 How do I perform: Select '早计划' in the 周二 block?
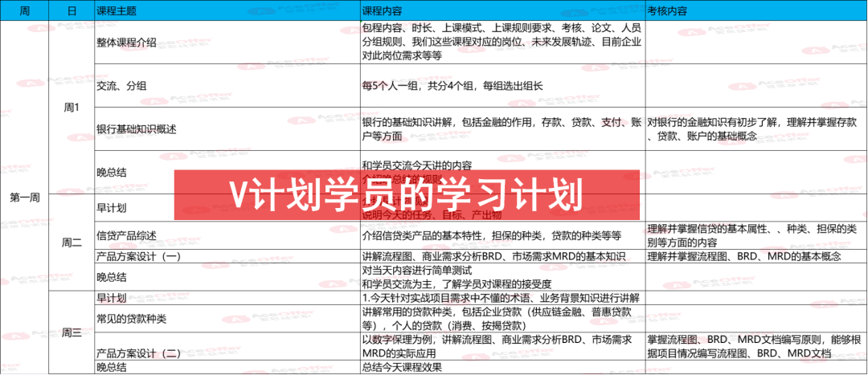[227, 208]
